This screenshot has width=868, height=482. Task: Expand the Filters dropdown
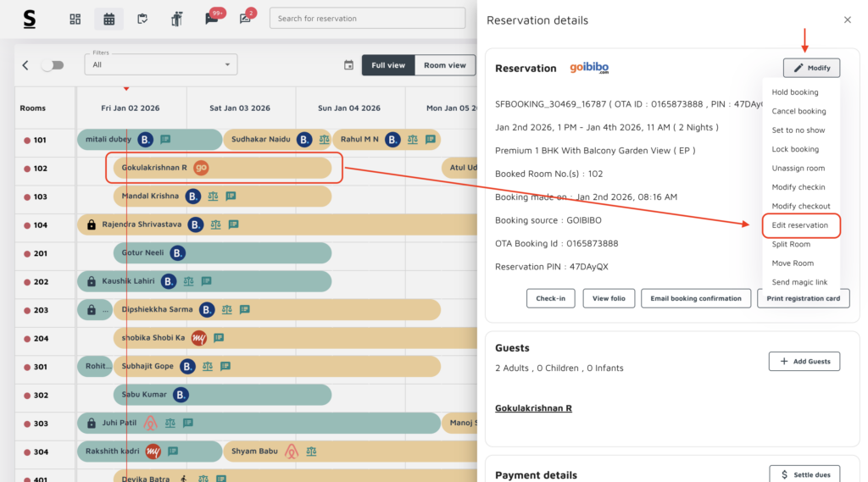pos(161,65)
